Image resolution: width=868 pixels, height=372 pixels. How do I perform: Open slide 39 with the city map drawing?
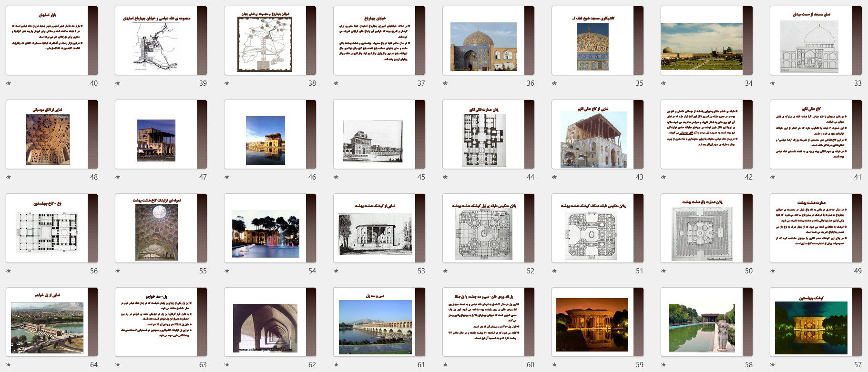161,40
